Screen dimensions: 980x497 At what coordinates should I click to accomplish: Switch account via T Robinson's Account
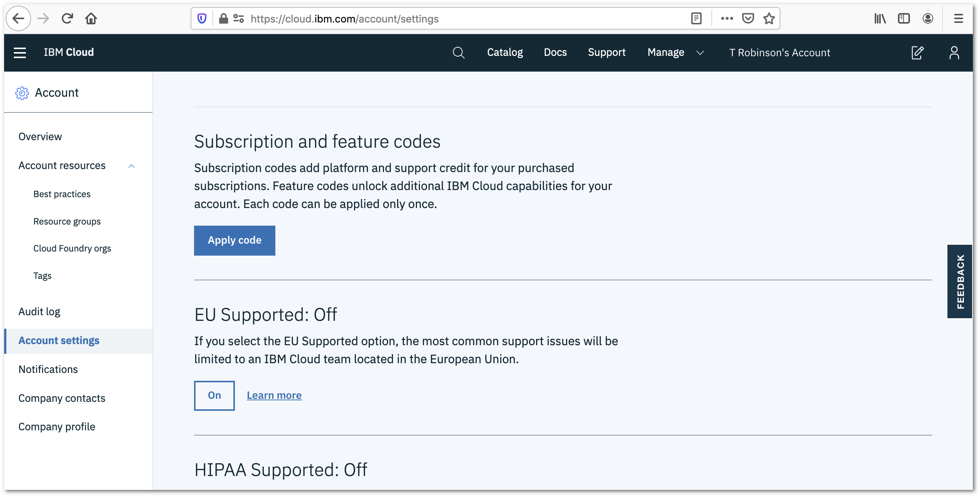[x=780, y=52]
